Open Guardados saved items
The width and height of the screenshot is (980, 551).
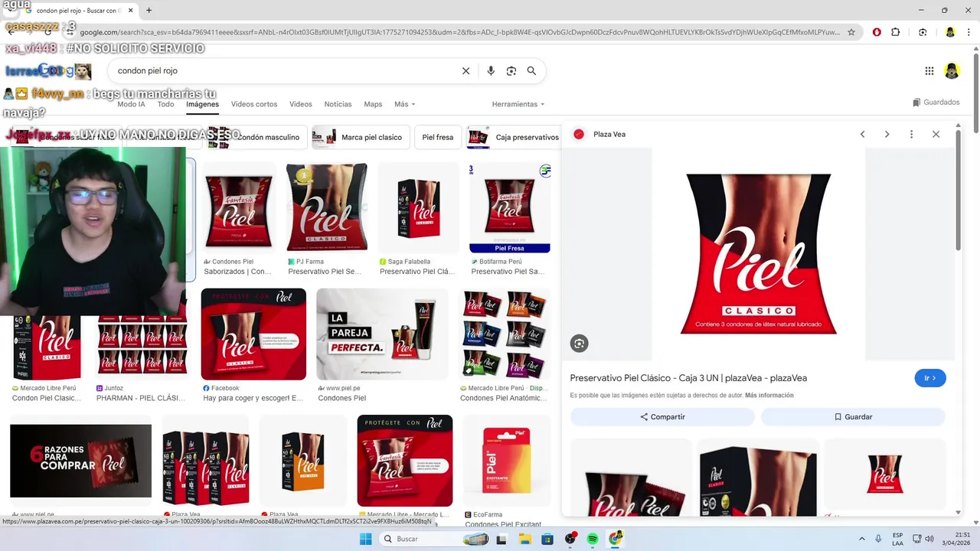click(936, 102)
